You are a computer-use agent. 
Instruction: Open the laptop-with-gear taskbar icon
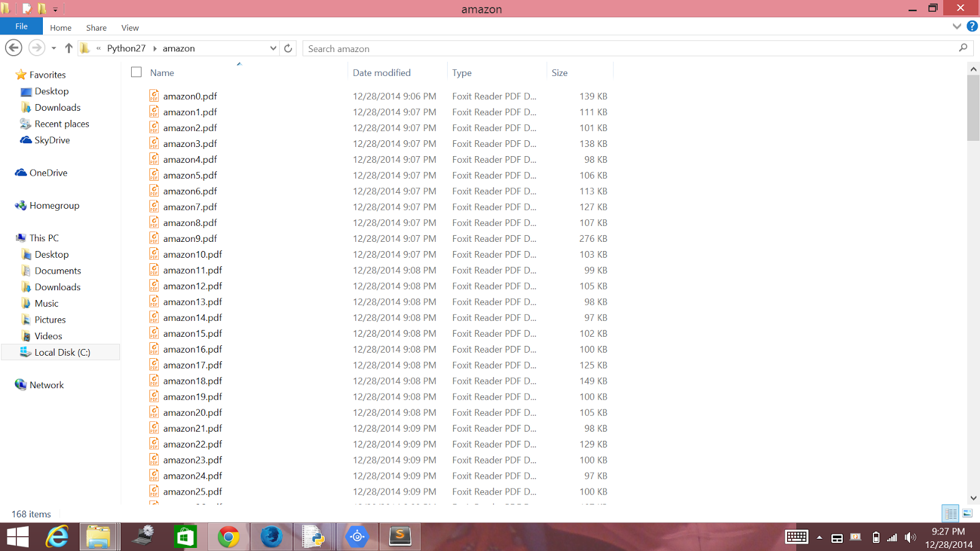[143, 537]
